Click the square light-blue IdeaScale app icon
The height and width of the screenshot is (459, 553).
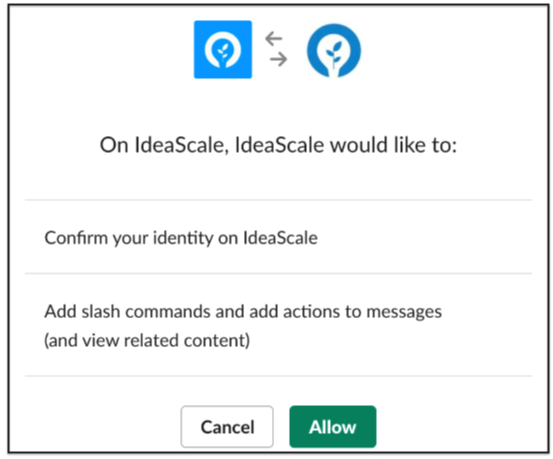223,49
